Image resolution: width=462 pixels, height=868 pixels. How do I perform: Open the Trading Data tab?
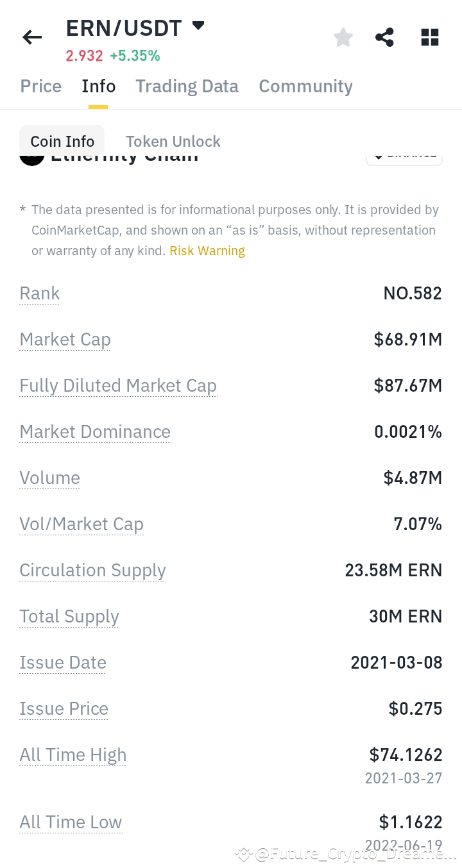[187, 87]
